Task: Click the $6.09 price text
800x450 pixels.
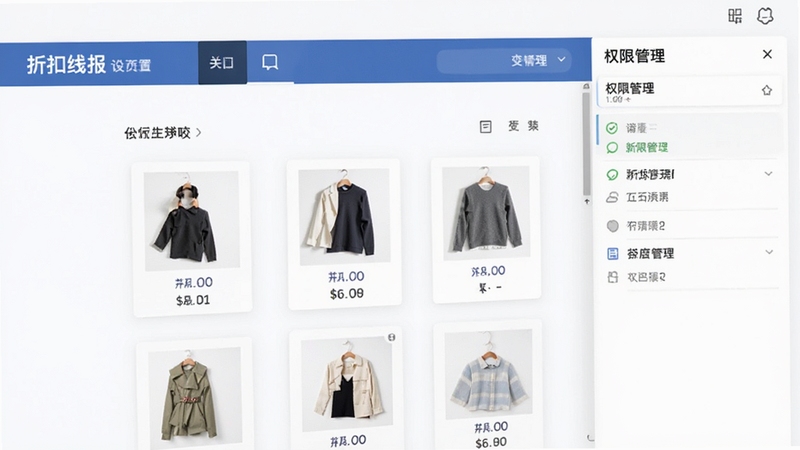Action: 347,294
